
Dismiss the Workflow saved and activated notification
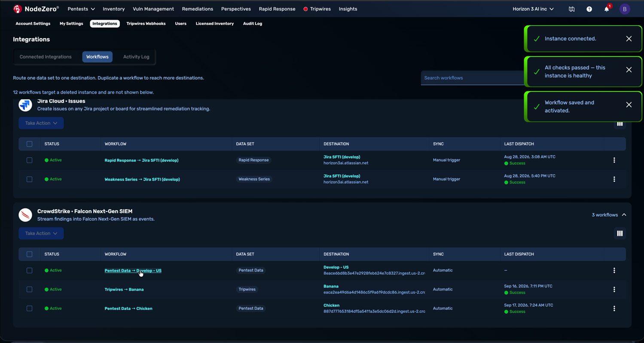click(629, 105)
